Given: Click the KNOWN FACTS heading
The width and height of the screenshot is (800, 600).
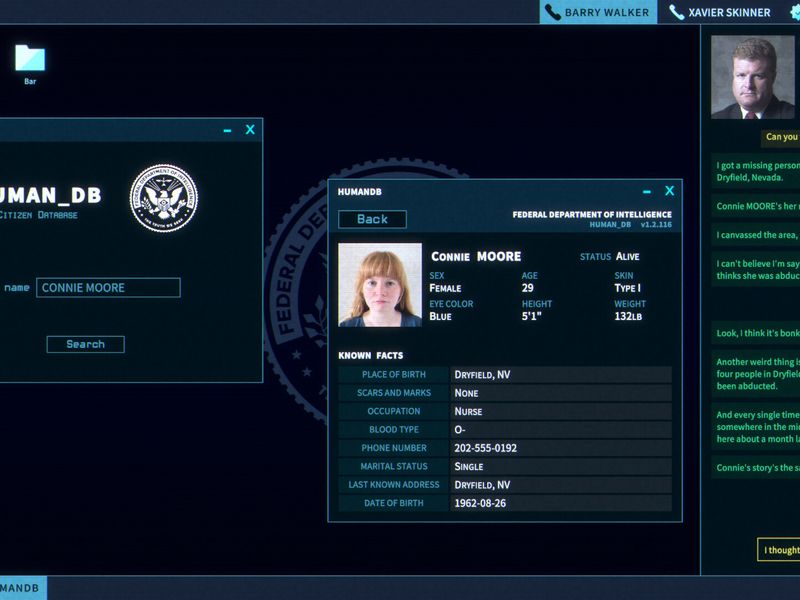Looking at the screenshot, I should [x=370, y=356].
